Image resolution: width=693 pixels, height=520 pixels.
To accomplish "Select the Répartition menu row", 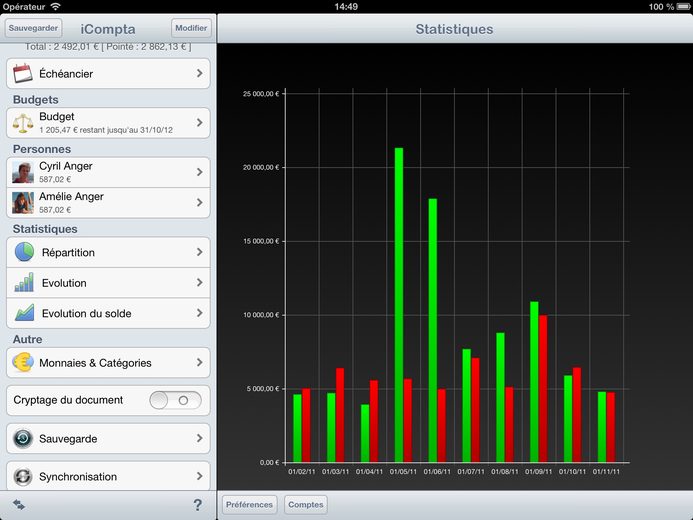I will [x=108, y=252].
